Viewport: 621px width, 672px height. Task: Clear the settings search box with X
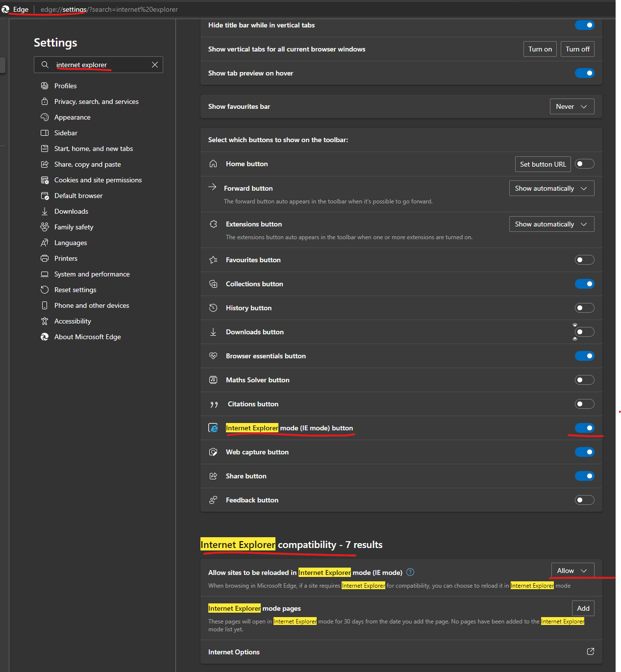(155, 65)
